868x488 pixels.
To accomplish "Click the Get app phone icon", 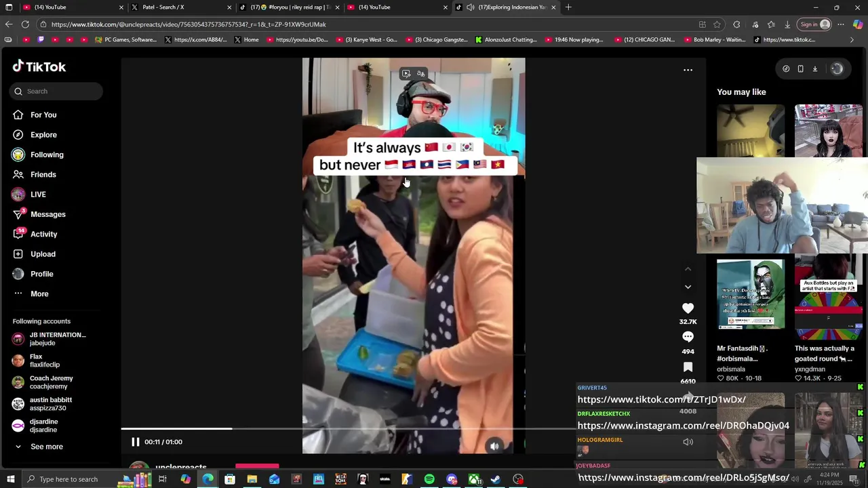I will tap(800, 68).
